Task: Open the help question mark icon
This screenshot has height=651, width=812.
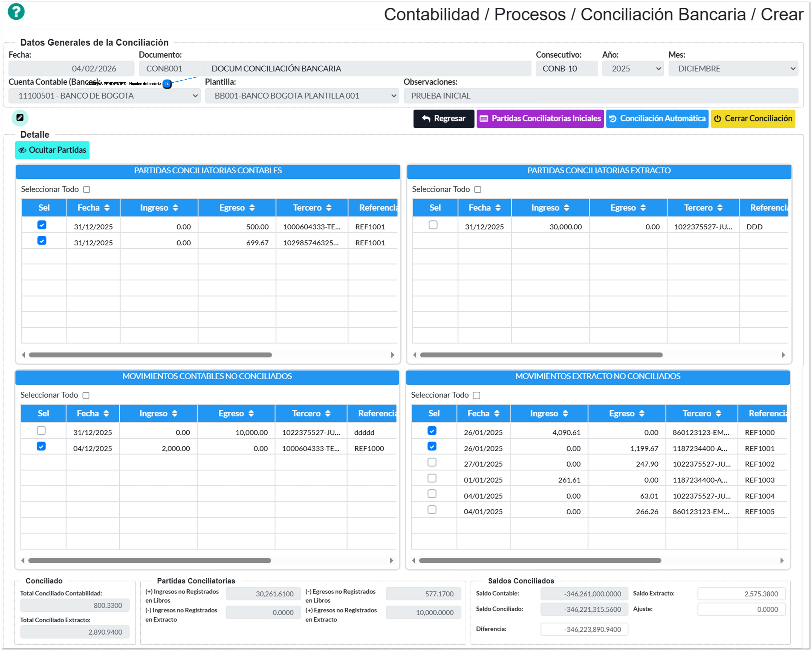Action: tap(16, 12)
